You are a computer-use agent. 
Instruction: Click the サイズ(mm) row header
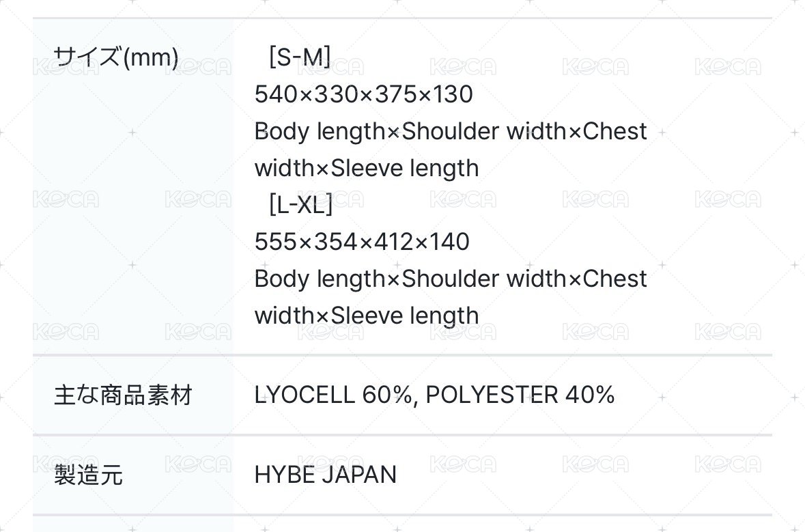(x=116, y=57)
